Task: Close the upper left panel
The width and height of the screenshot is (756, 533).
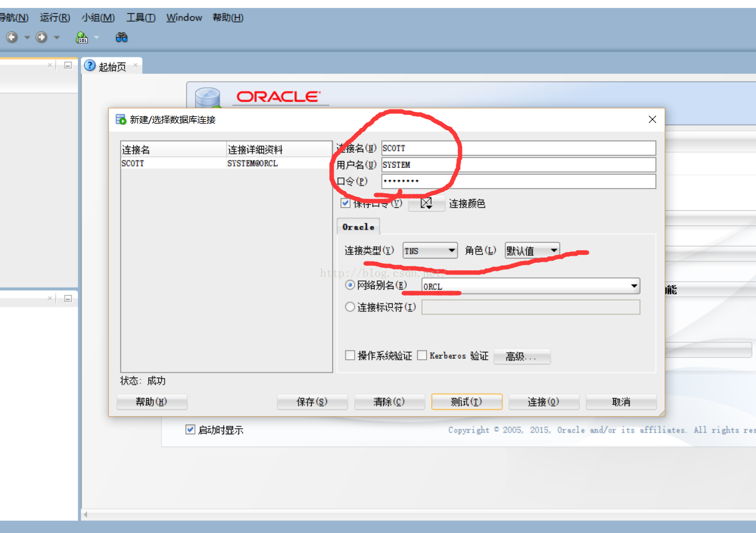Action: 51,65
